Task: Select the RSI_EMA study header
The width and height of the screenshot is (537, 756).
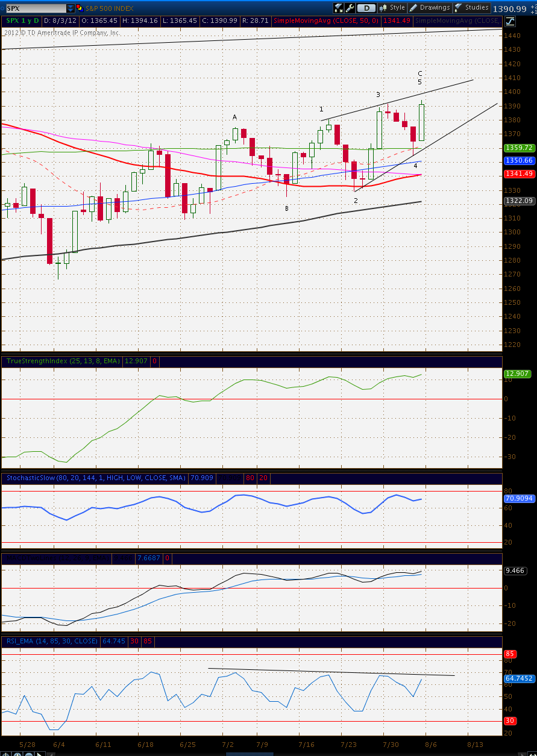Action: [x=51, y=641]
